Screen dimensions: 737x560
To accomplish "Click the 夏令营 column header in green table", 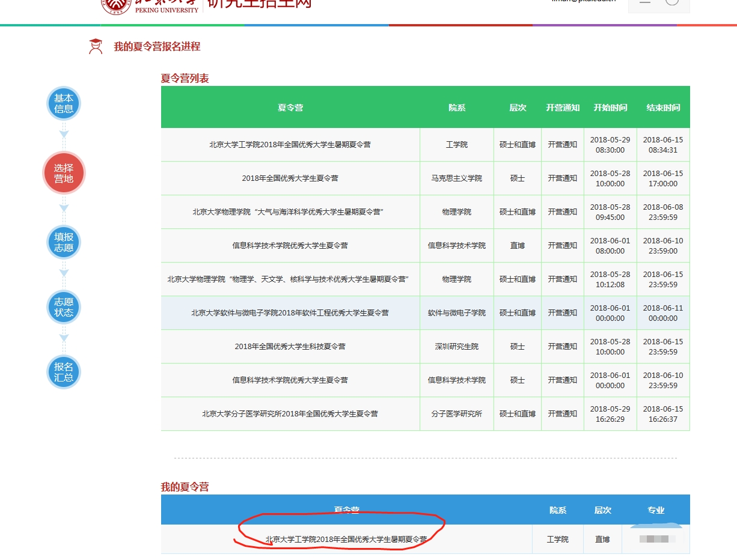I will point(290,108).
